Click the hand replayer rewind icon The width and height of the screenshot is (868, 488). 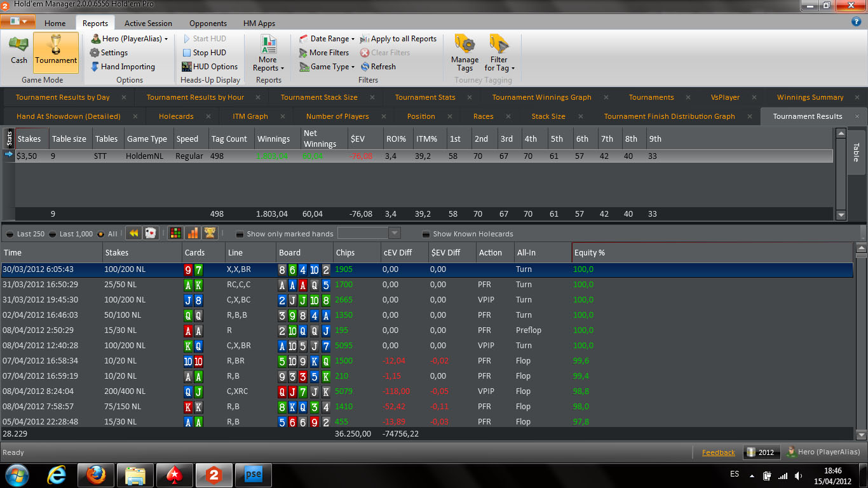tap(133, 233)
